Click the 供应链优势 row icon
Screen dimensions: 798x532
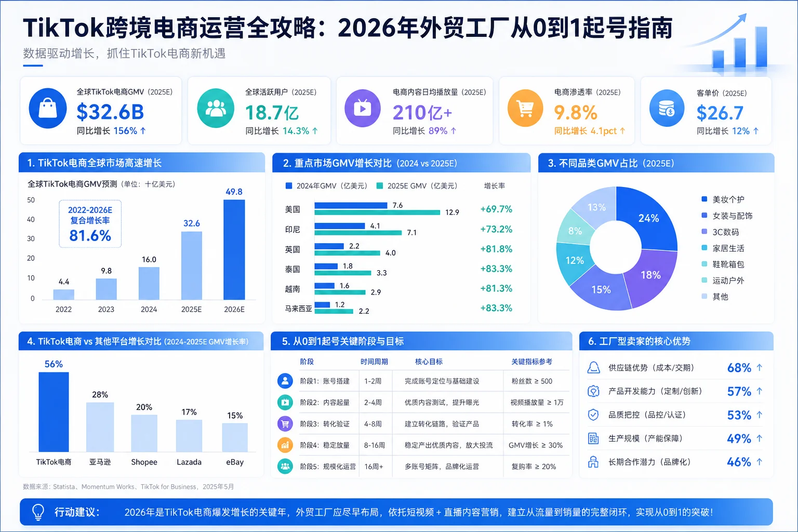(x=593, y=368)
